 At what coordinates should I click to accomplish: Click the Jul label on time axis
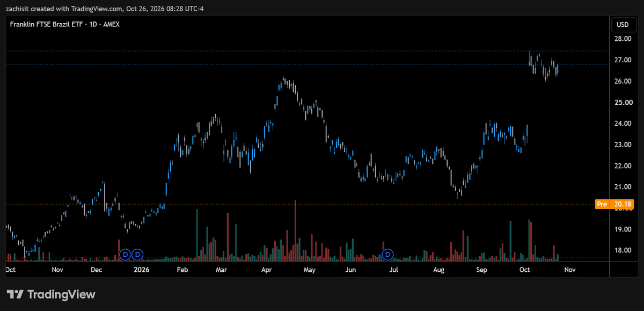[393, 270]
